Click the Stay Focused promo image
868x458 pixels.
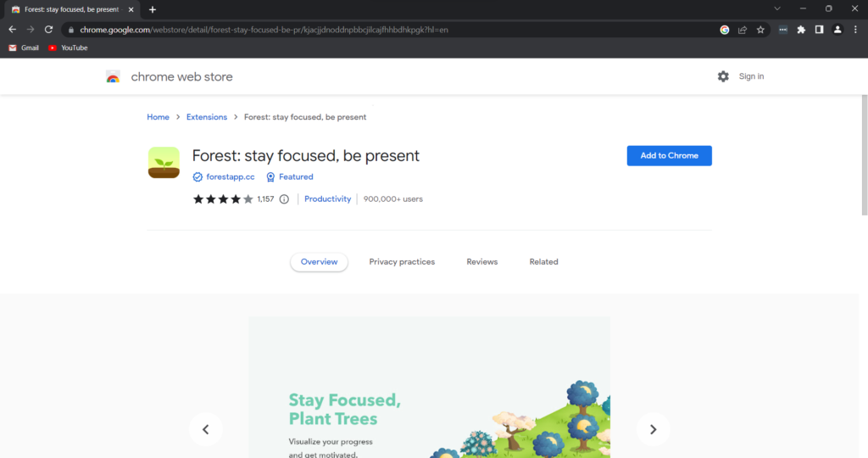click(429, 388)
